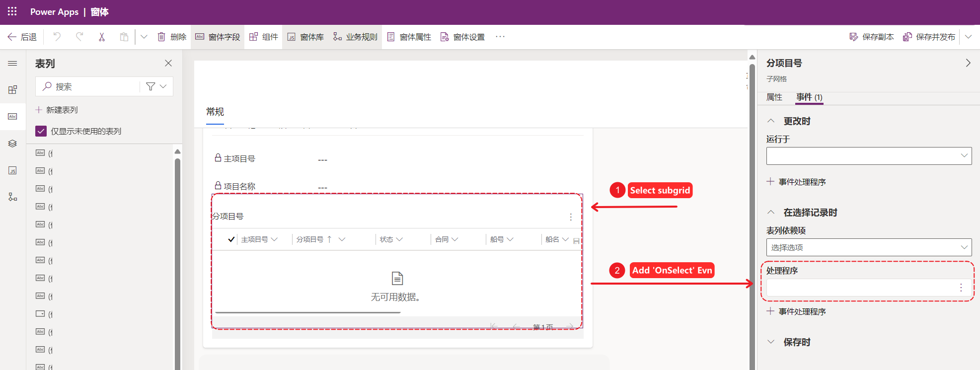
Task: Open the 组件 pane
Action: (x=263, y=37)
